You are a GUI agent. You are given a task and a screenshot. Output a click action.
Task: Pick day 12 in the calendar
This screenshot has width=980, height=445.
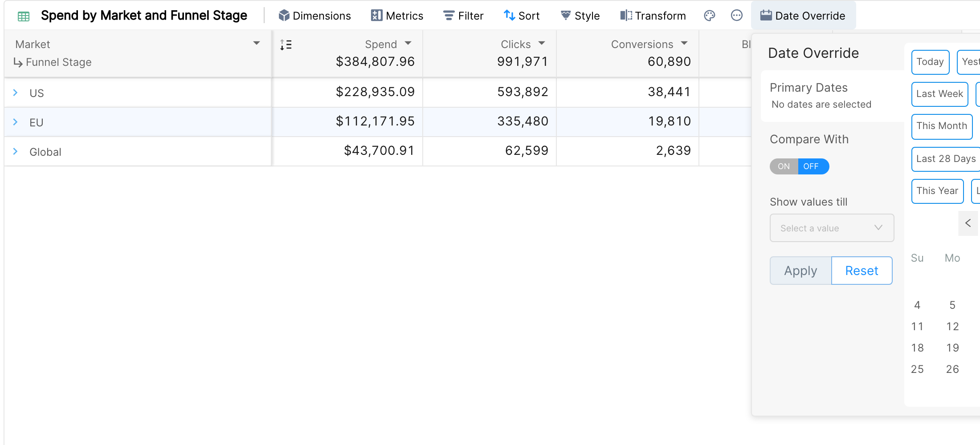coord(952,327)
